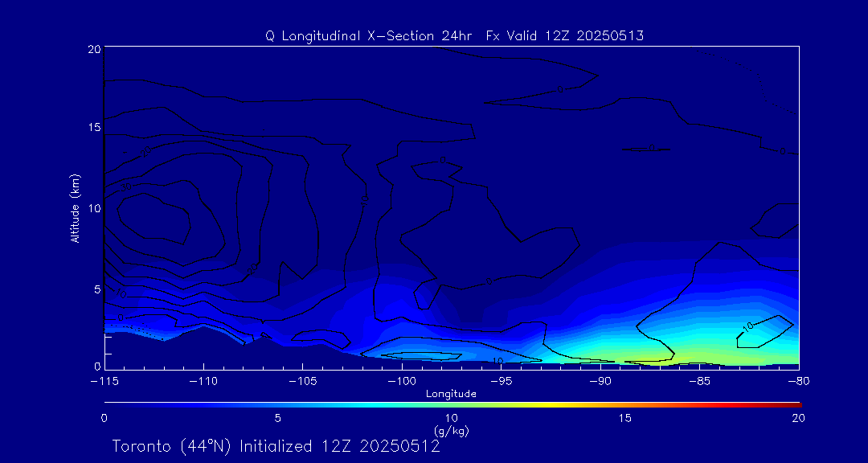The height and width of the screenshot is (463, 868).
Task: Click the 10 km altitude tick label
Action: point(92,207)
